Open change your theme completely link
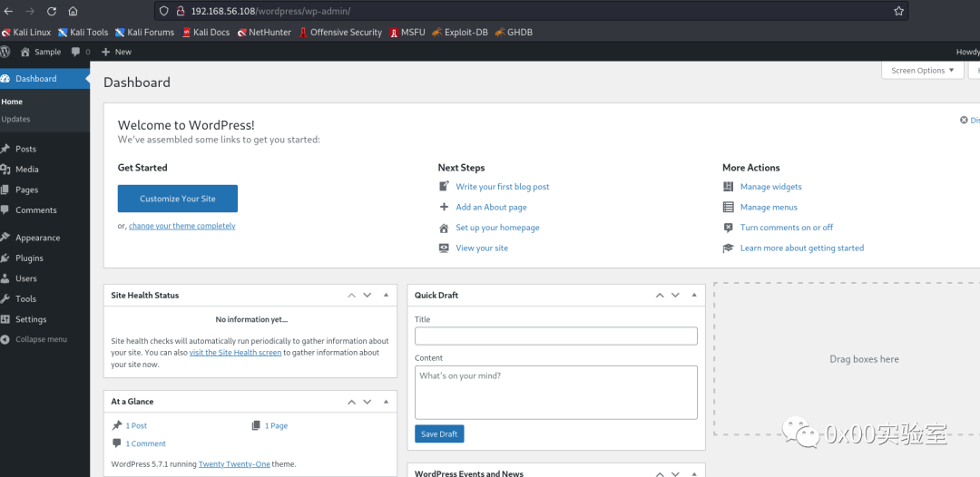980x477 pixels. tap(181, 226)
